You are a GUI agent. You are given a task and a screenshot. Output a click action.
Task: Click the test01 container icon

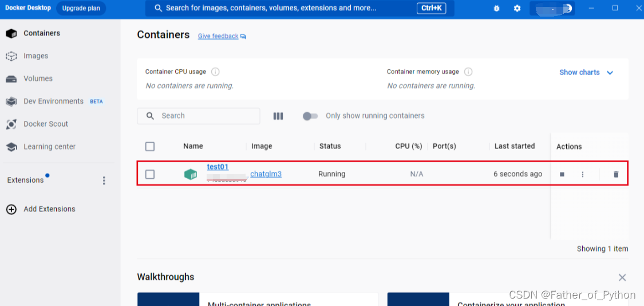[191, 174]
